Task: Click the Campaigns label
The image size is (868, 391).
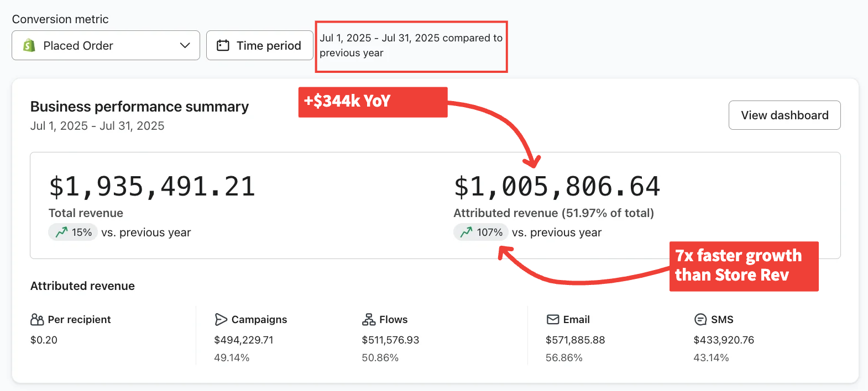Action: click(x=259, y=320)
